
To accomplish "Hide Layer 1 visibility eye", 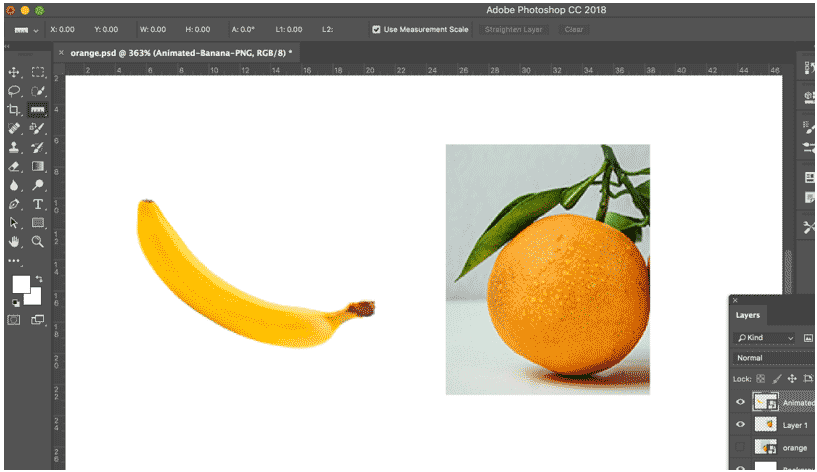I will point(740,425).
